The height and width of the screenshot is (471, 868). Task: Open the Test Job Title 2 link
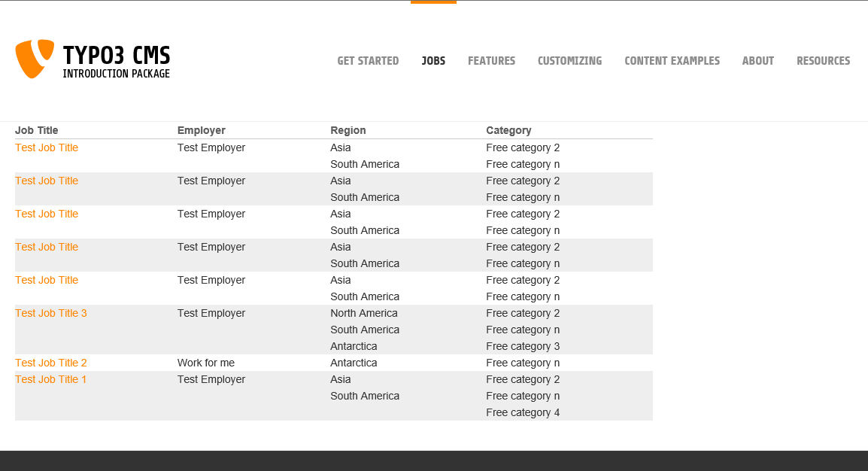tap(51, 363)
